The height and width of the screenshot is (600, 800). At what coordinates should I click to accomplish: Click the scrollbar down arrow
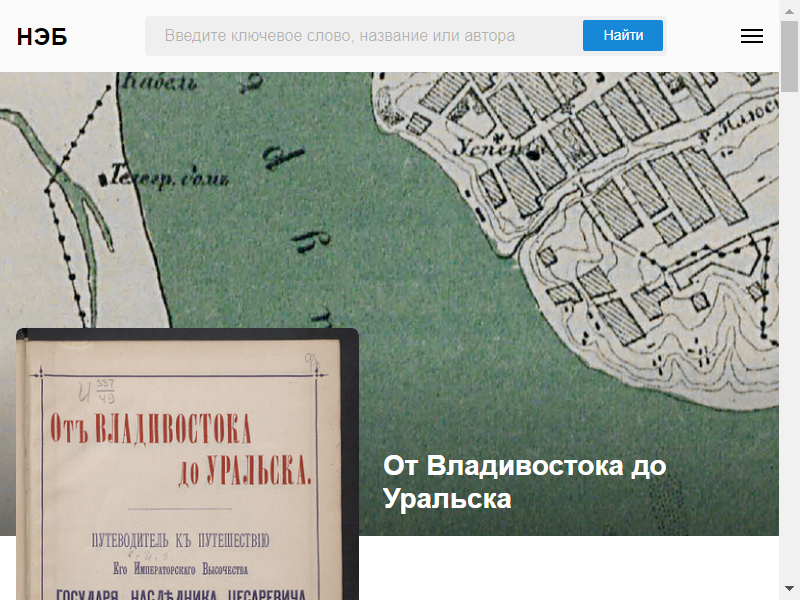click(789, 588)
